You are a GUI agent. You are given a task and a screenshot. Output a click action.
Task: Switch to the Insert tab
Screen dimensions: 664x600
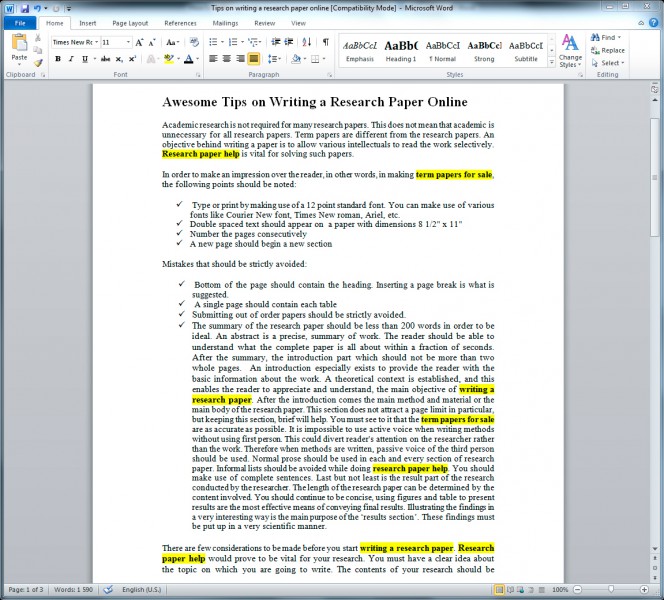pos(88,23)
